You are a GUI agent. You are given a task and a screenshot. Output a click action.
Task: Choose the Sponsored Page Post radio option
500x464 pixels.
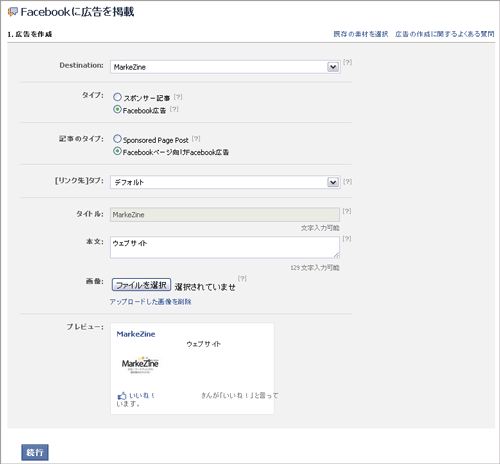[x=117, y=138]
